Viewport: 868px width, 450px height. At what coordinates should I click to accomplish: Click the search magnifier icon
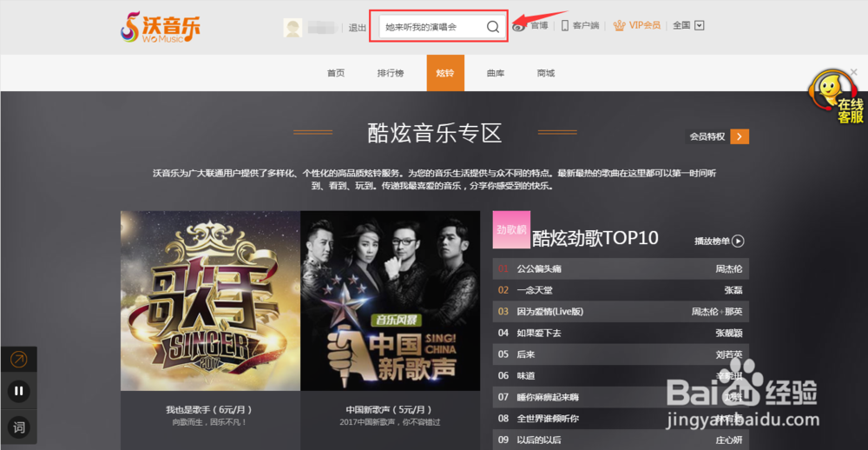(493, 27)
